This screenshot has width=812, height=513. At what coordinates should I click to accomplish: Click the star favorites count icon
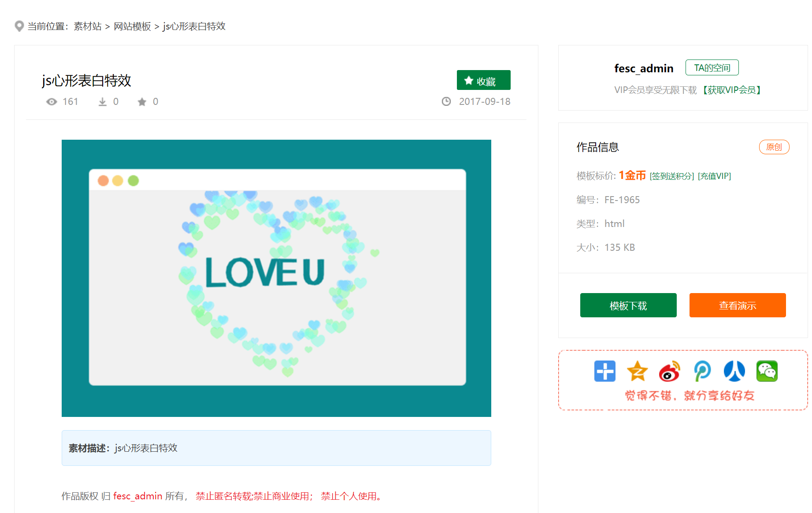(142, 102)
